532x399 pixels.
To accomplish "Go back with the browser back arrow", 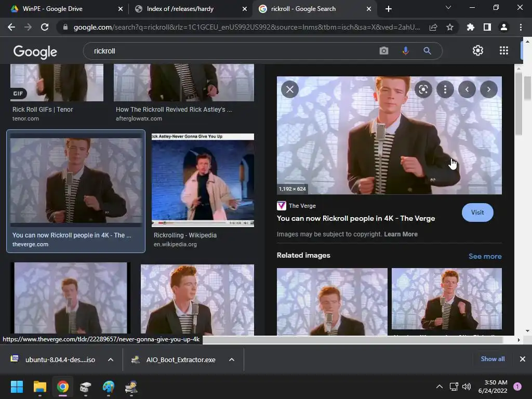I will click(x=11, y=27).
